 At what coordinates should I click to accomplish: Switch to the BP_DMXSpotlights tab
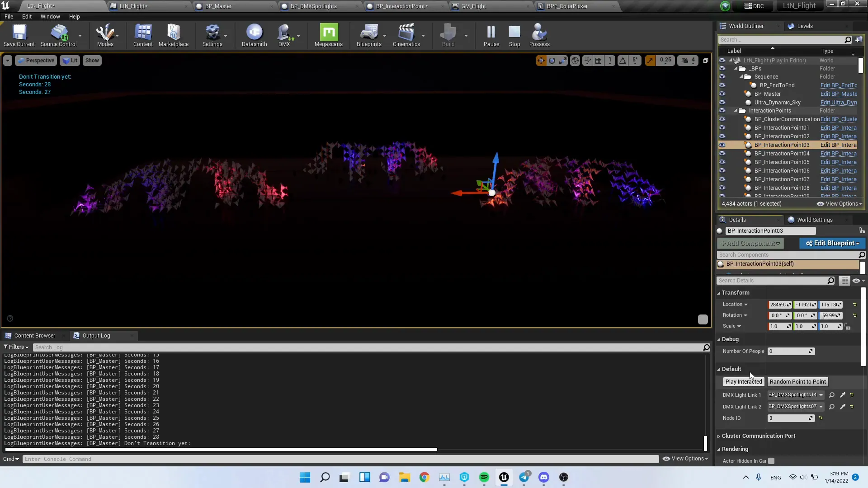313,6
